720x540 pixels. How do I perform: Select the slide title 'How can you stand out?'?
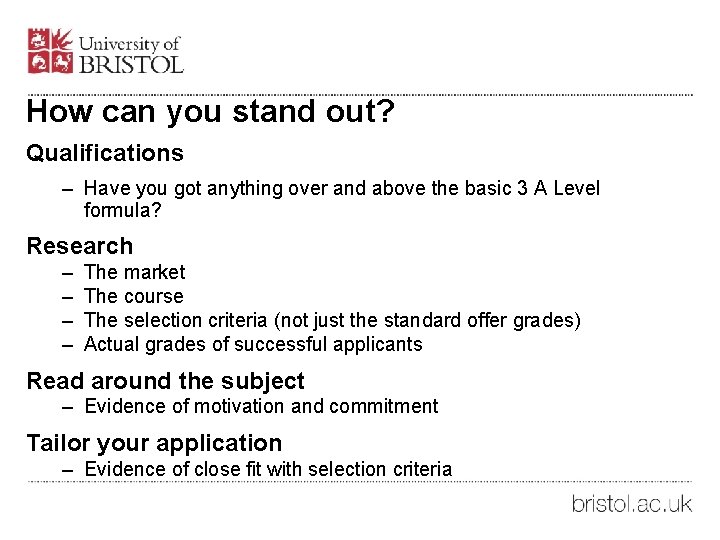(x=211, y=112)
